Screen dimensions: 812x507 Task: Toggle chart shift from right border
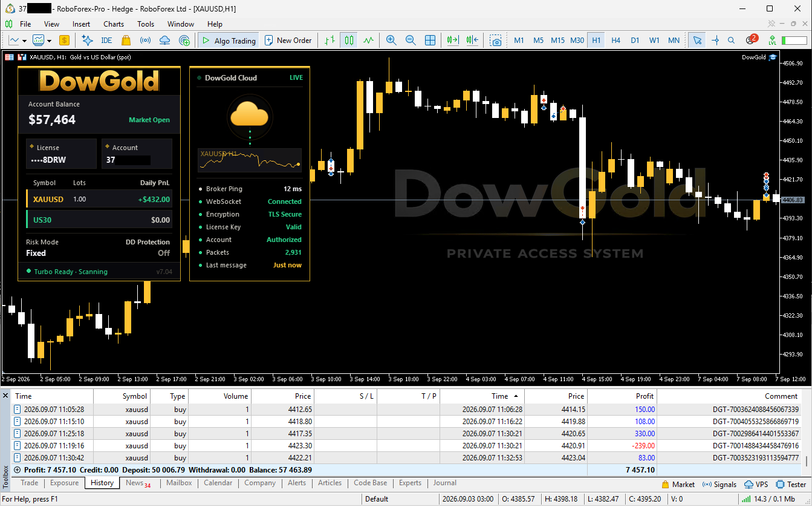[472, 41]
